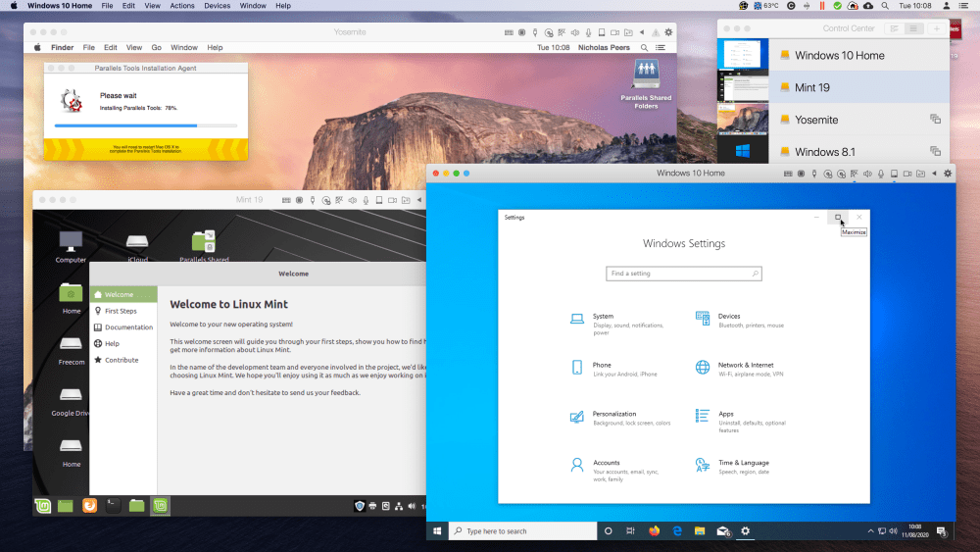Show hidden tray icons on Windows taskbar
The image size is (980, 552).
870,530
